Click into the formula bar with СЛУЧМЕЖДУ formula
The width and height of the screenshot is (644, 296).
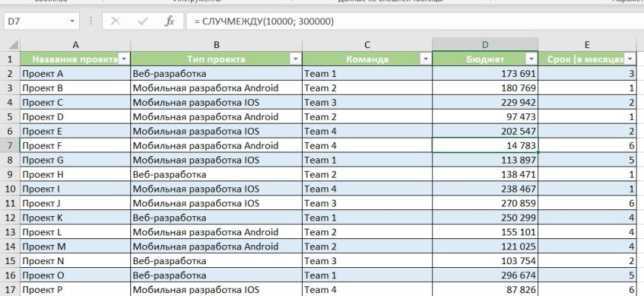tap(407, 21)
